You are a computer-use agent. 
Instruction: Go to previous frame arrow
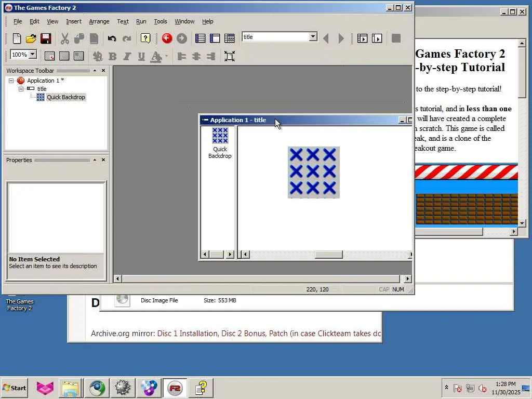tap(326, 38)
